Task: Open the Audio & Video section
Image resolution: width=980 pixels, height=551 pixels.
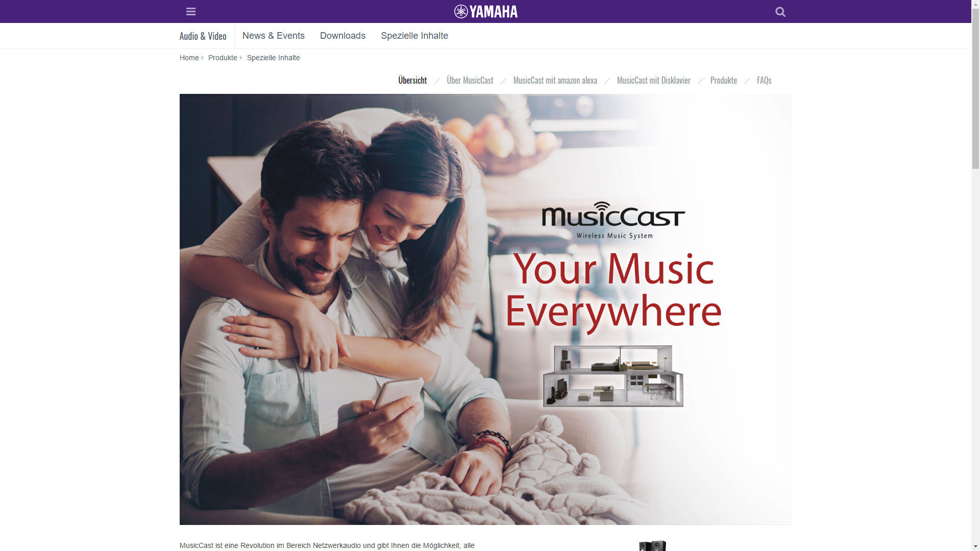Action: click(203, 36)
